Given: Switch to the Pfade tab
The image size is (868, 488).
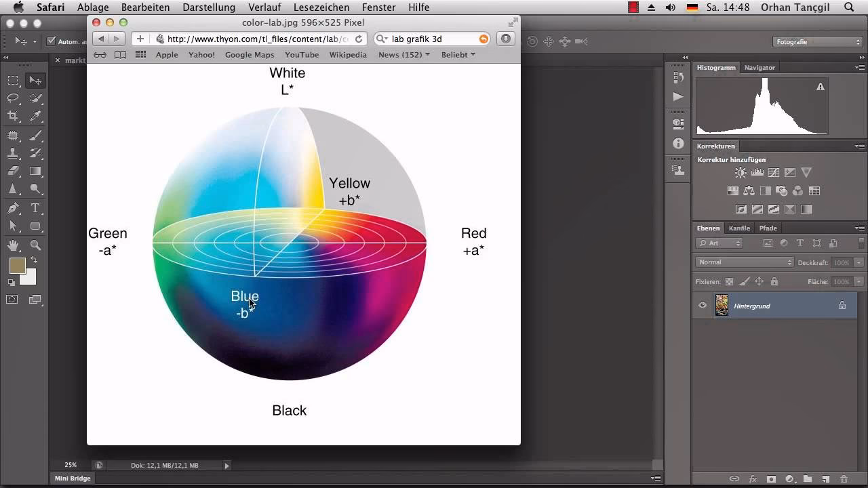Looking at the screenshot, I should (x=768, y=228).
